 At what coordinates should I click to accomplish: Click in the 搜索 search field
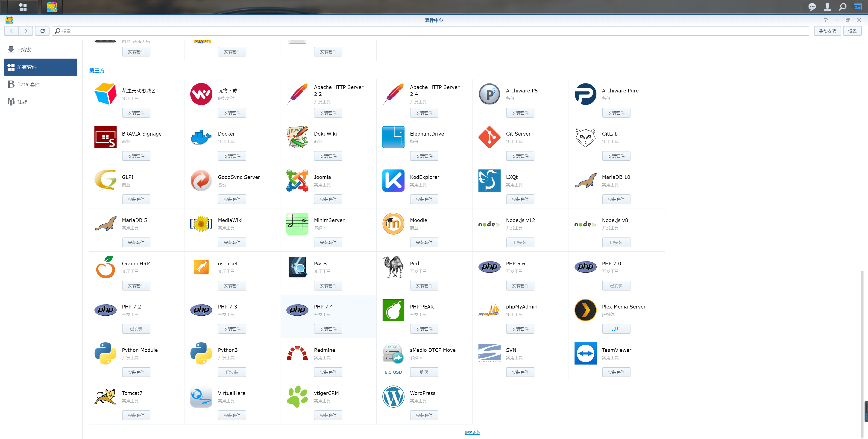coord(430,31)
